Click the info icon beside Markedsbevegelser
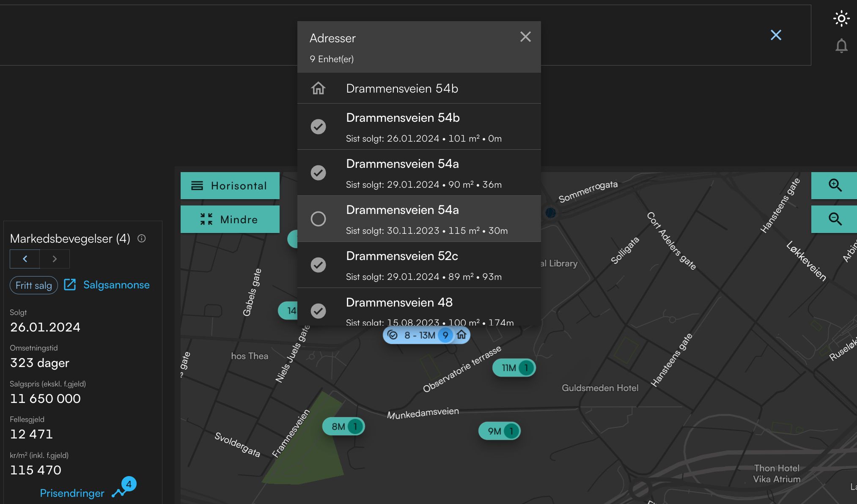This screenshot has height=504, width=857. coord(142,238)
